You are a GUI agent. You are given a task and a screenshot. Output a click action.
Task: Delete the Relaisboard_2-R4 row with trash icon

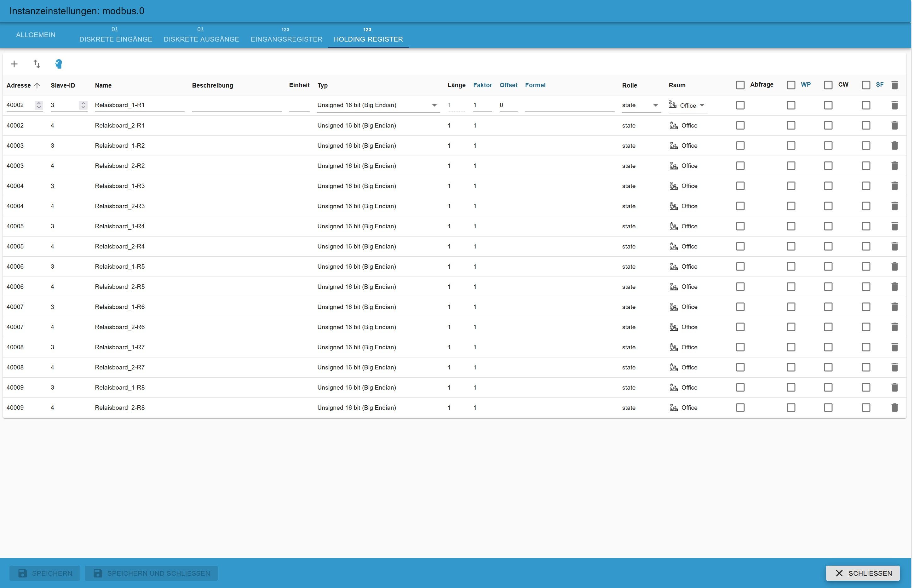pos(894,246)
